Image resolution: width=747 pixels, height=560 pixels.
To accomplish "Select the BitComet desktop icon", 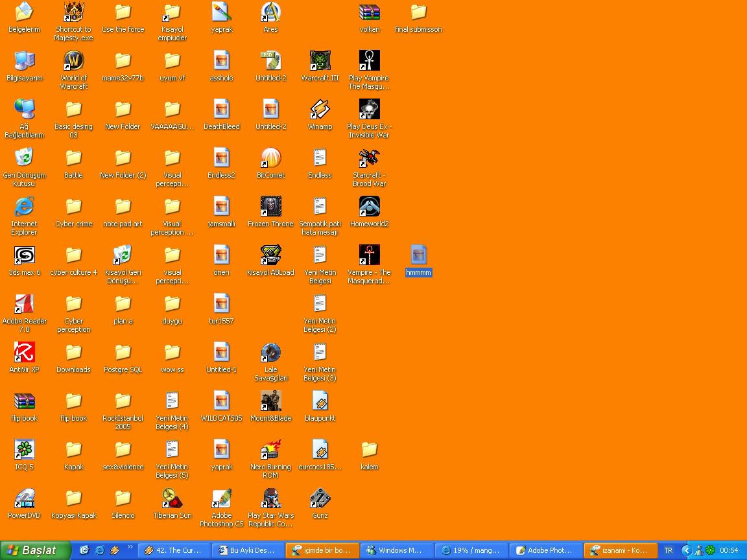I will coord(270,158).
